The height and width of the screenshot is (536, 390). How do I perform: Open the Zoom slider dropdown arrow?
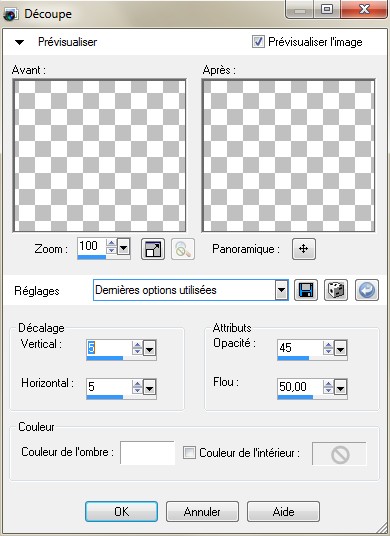coord(123,246)
